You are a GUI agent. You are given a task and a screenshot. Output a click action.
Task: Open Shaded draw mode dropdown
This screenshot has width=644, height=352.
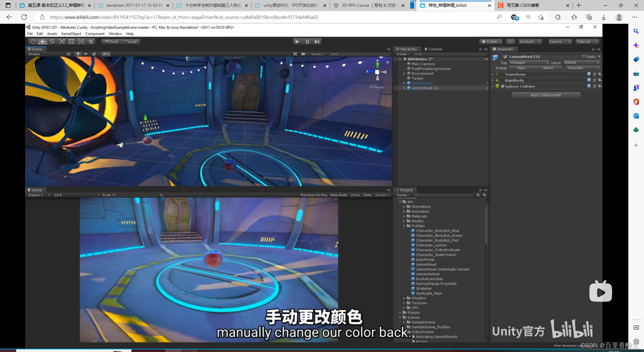pos(45,54)
